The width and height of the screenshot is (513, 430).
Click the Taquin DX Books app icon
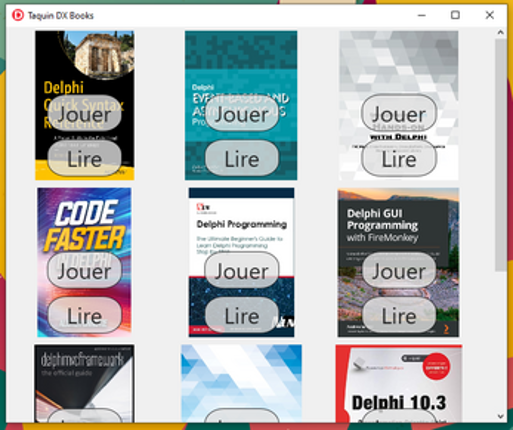tap(18, 15)
